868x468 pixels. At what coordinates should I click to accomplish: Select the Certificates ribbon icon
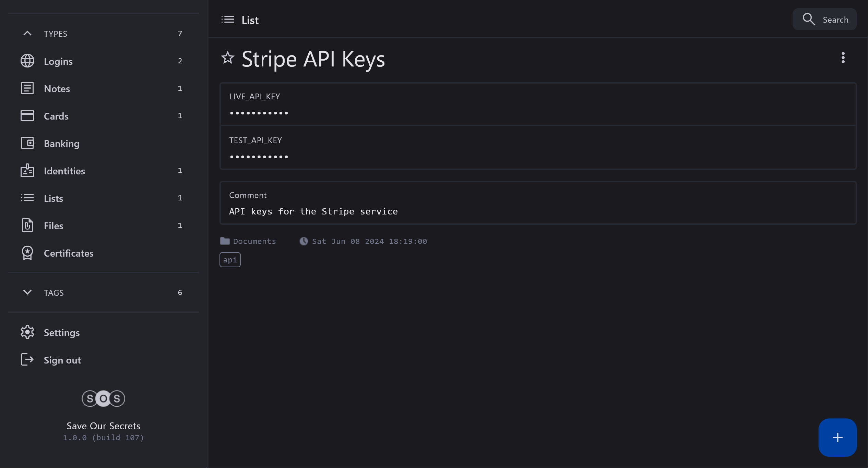27,253
